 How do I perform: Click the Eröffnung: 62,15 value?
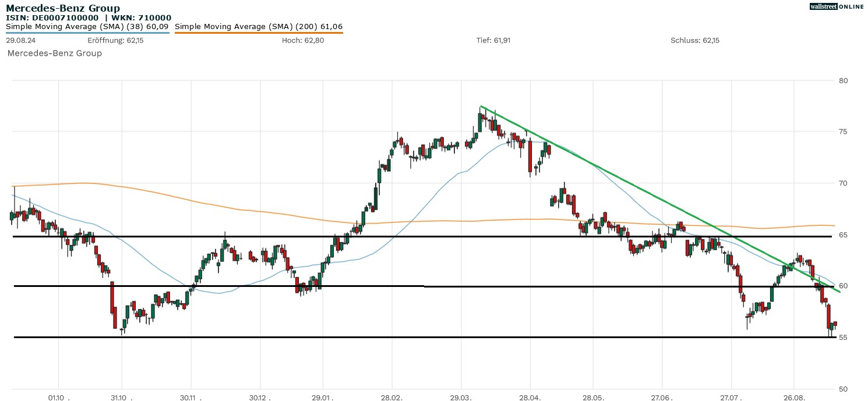[115, 41]
